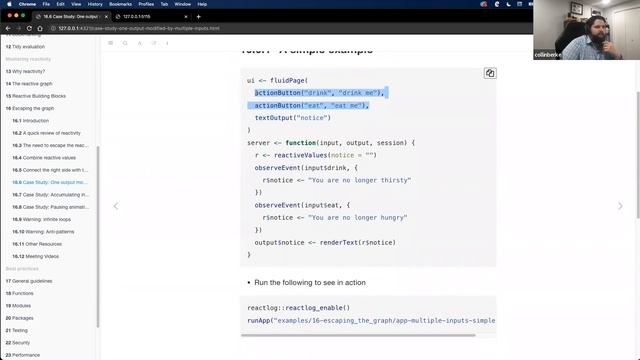
Task: Open chapter 16 Escaping the graph
Action: coord(30,109)
